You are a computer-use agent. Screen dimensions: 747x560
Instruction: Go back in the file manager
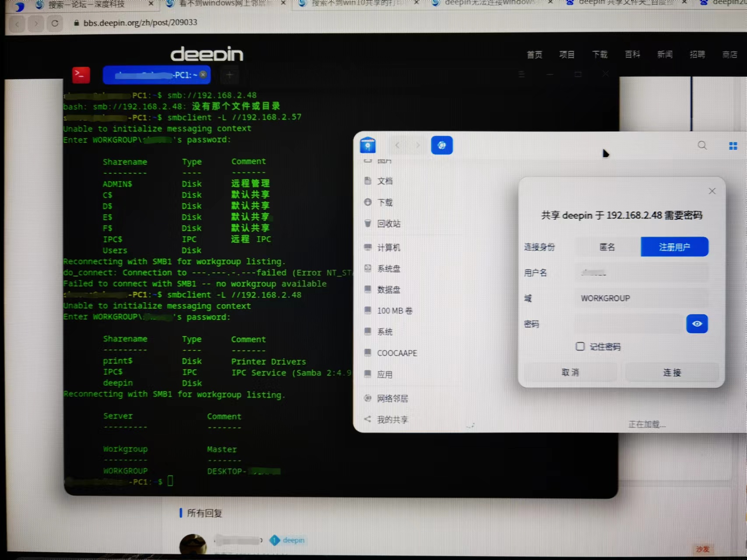pyautogui.click(x=397, y=145)
